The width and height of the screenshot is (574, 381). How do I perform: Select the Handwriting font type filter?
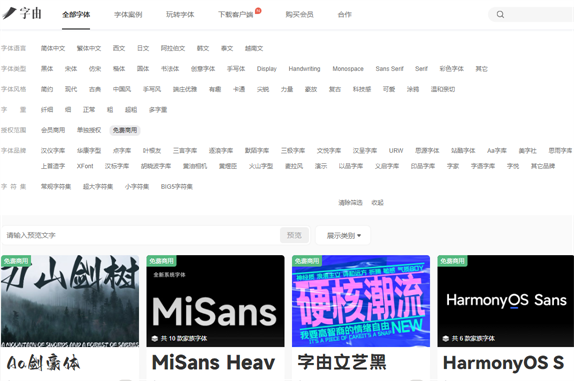tap(305, 69)
